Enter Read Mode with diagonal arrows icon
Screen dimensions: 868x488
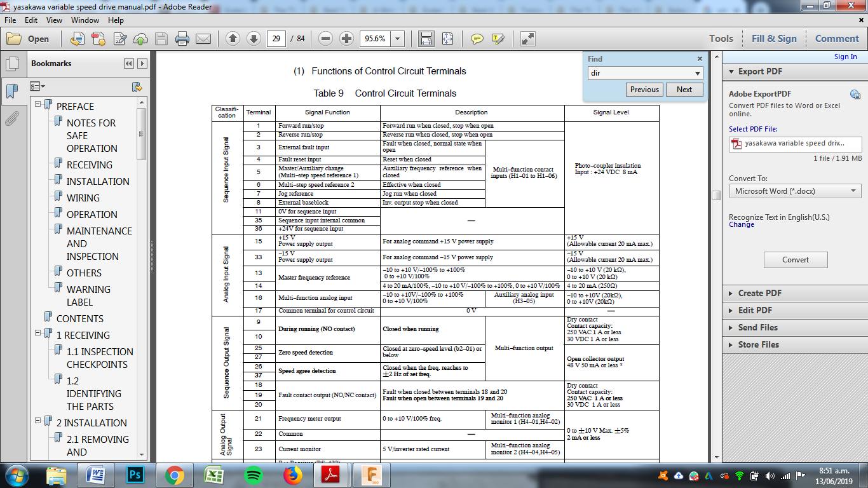(527, 39)
